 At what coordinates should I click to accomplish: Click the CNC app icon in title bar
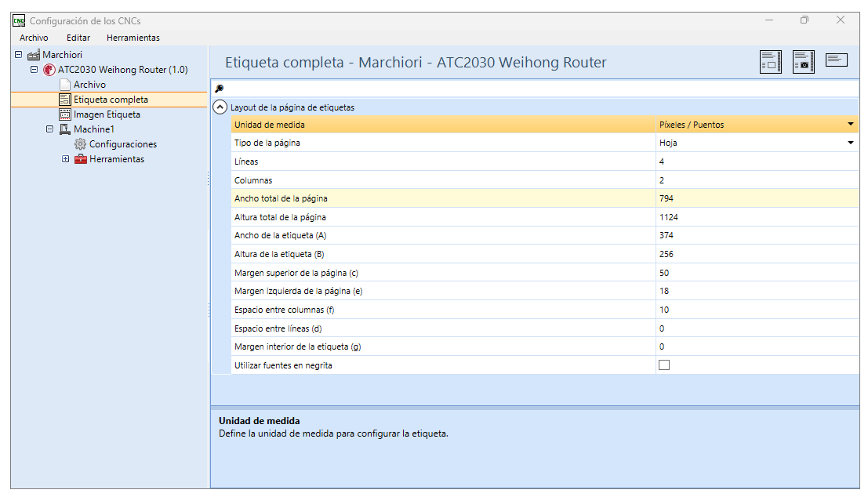point(19,21)
